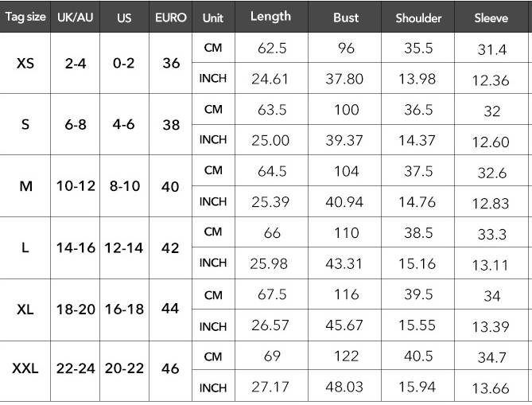Click the Bust column header
Screen dimensions: 532x405
click(x=346, y=18)
